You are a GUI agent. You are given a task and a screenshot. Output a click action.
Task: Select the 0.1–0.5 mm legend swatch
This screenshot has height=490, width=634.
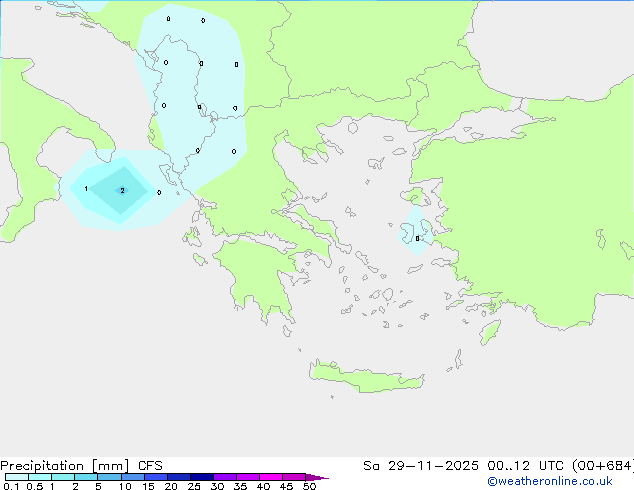17,477
